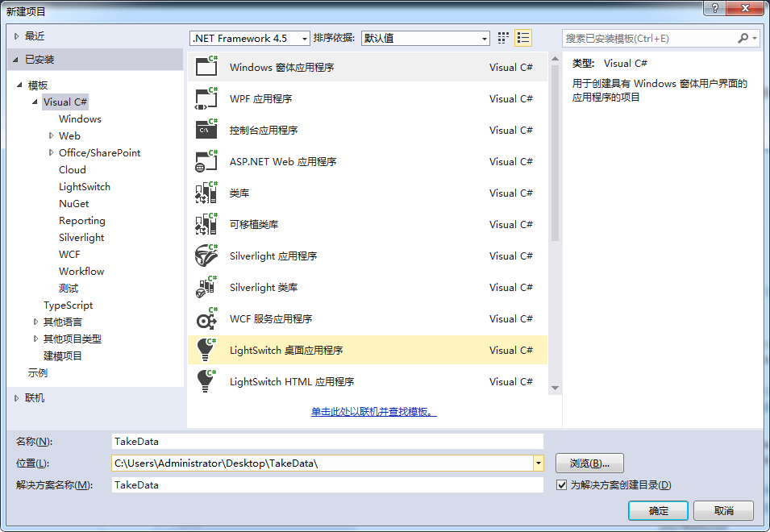Select the 可移植类库 template text
The height and width of the screenshot is (532, 770).
tap(254, 224)
